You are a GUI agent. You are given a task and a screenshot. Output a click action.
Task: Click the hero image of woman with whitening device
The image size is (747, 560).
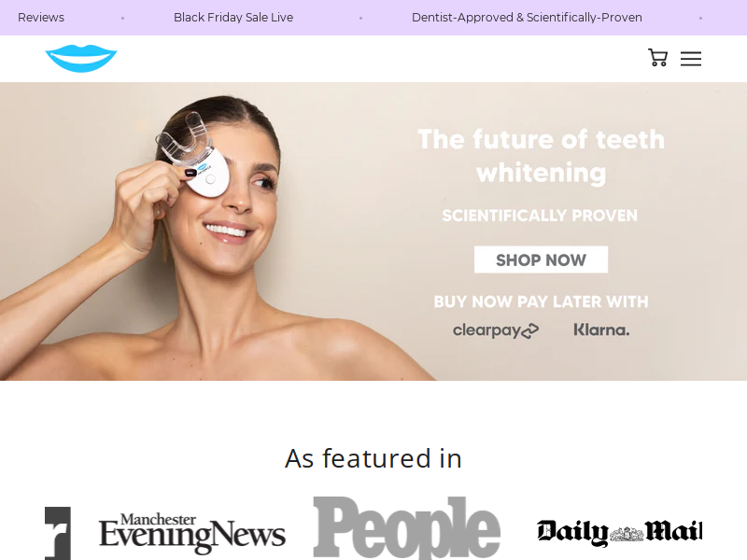click(x=217, y=231)
